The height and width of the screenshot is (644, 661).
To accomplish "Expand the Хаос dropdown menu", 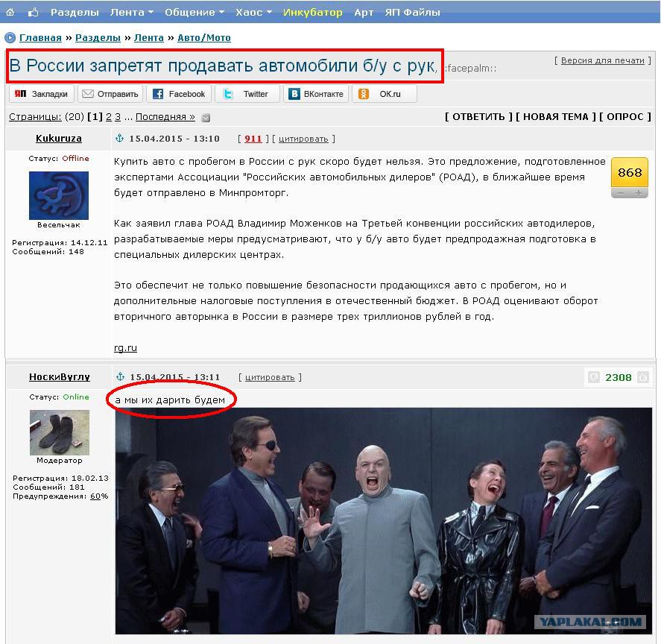I will tap(253, 12).
